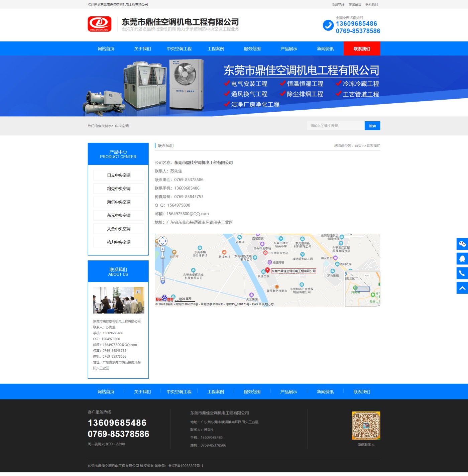Viewport: 468px width, 476px height.
Task: Open 网站首页 in top navigation bar
Action: coord(106,49)
